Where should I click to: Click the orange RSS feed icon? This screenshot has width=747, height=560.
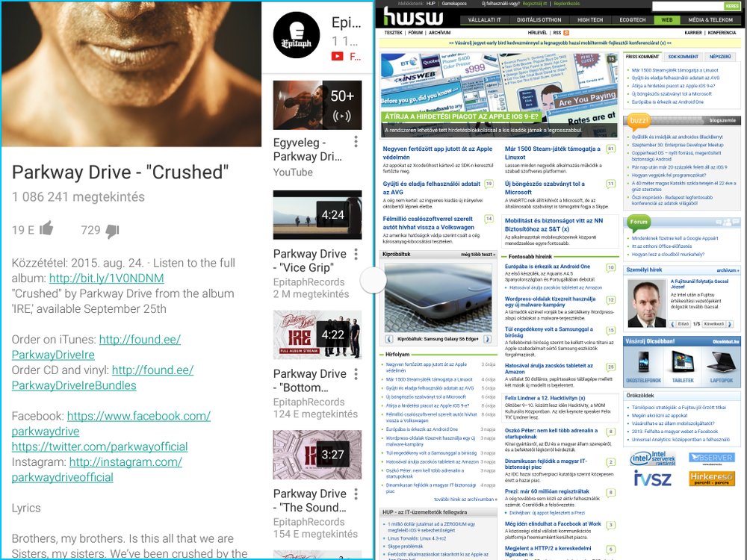pos(566,33)
